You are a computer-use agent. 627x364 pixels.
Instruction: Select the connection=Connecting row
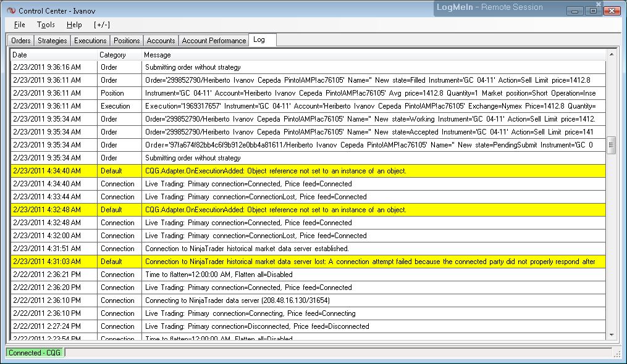(308, 313)
